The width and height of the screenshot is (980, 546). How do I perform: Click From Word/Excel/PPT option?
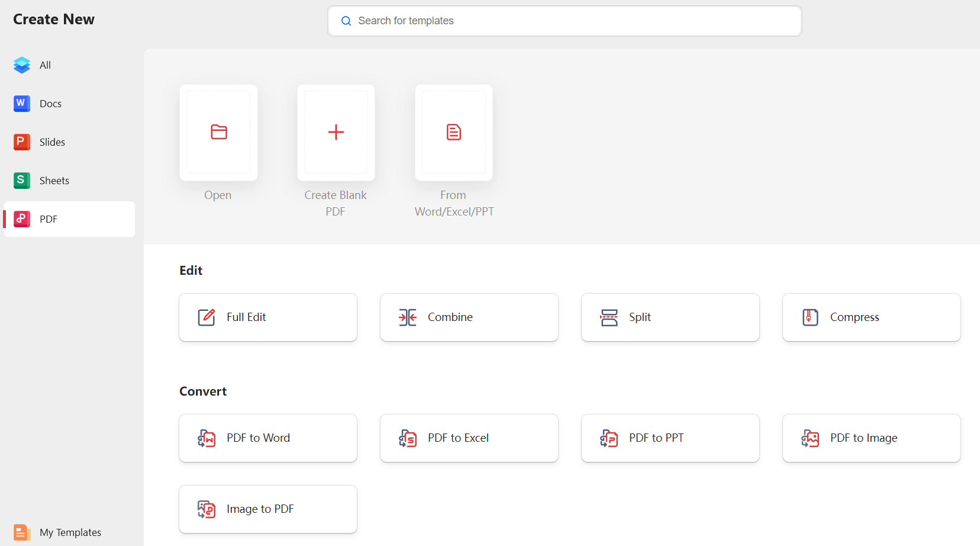click(453, 133)
